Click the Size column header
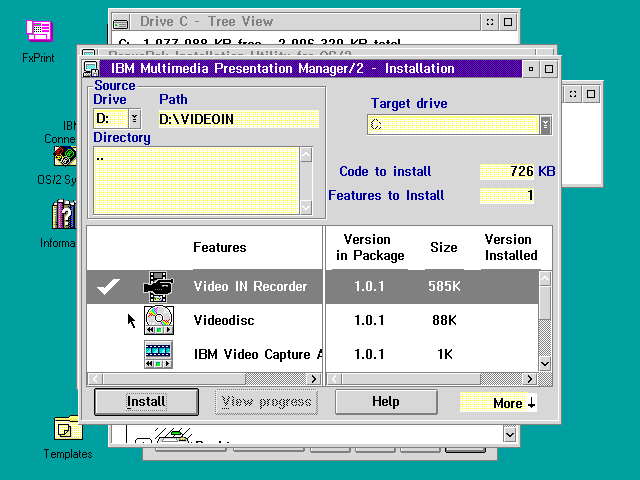Screen dimensions: 640x480 tap(444, 247)
